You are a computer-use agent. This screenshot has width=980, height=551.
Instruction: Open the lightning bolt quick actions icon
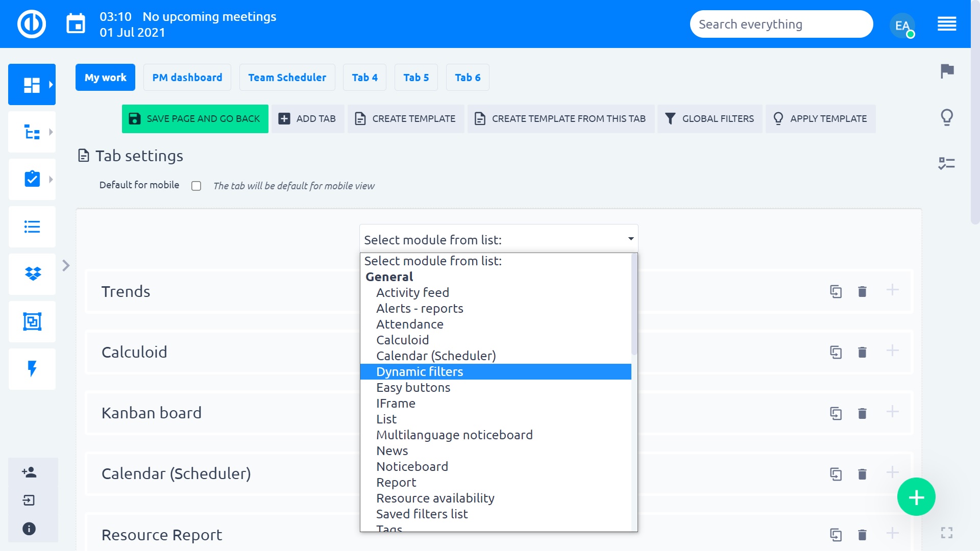click(32, 369)
